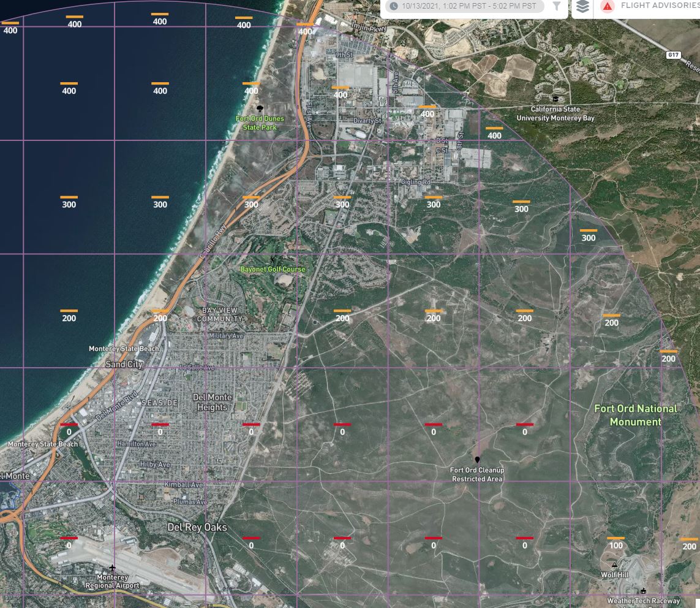This screenshot has height=608, width=700.
Task: Click the Fort Ord National Monument label
Action: tap(637, 414)
